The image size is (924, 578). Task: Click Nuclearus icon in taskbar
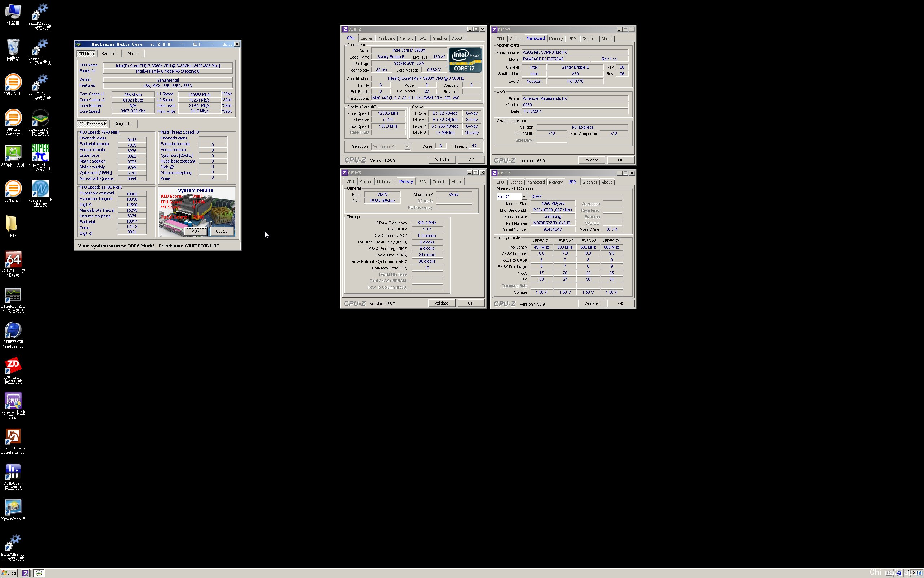click(x=39, y=573)
